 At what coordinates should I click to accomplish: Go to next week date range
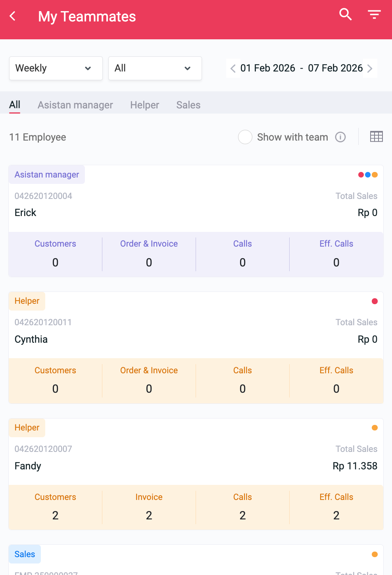point(370,68)
